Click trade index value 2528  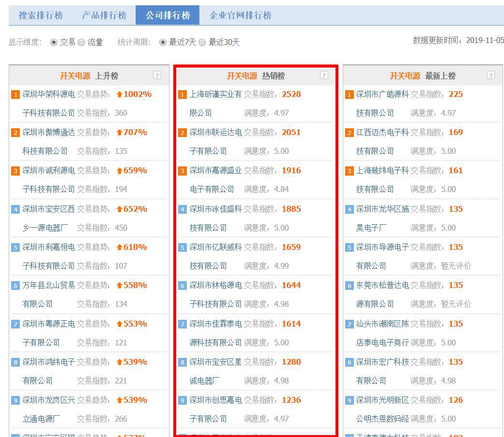pos(291,94)
